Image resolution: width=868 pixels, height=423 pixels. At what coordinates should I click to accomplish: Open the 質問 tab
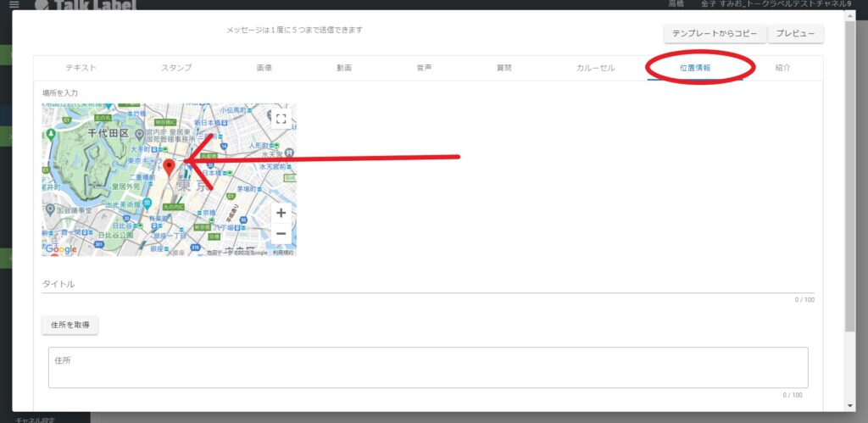(x=504, y=68)
